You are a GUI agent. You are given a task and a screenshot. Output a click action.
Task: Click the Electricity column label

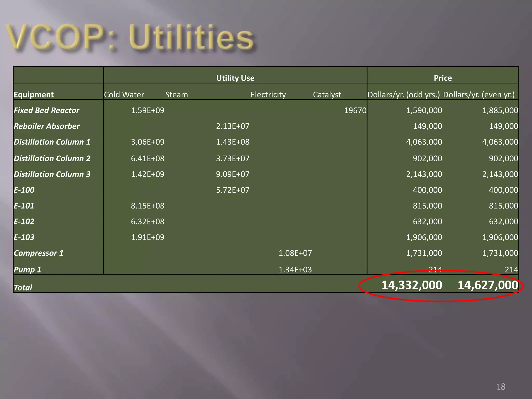(268, 95)
